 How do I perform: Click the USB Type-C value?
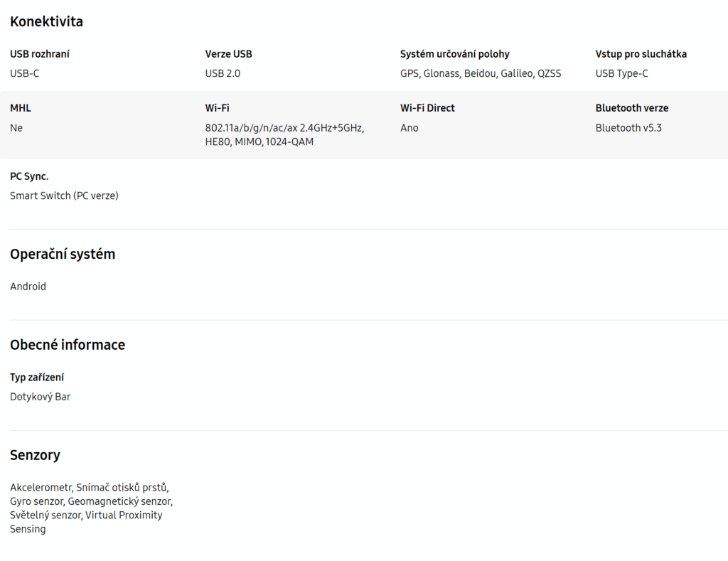[621, 73]
